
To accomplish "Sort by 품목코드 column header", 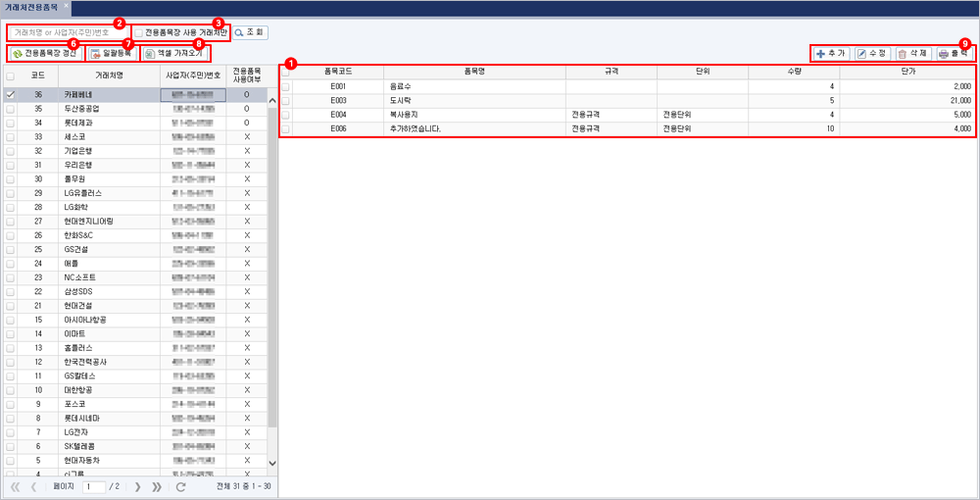I will [338, 72].
